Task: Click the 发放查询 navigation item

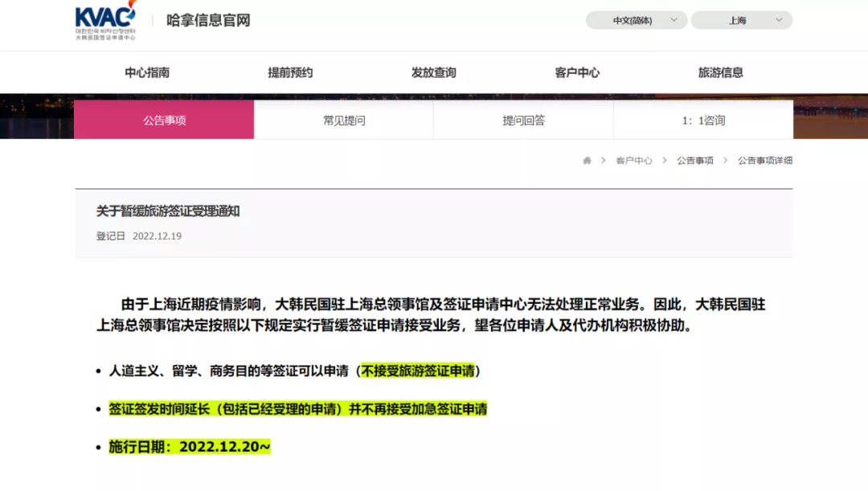Action: point(434,72)
